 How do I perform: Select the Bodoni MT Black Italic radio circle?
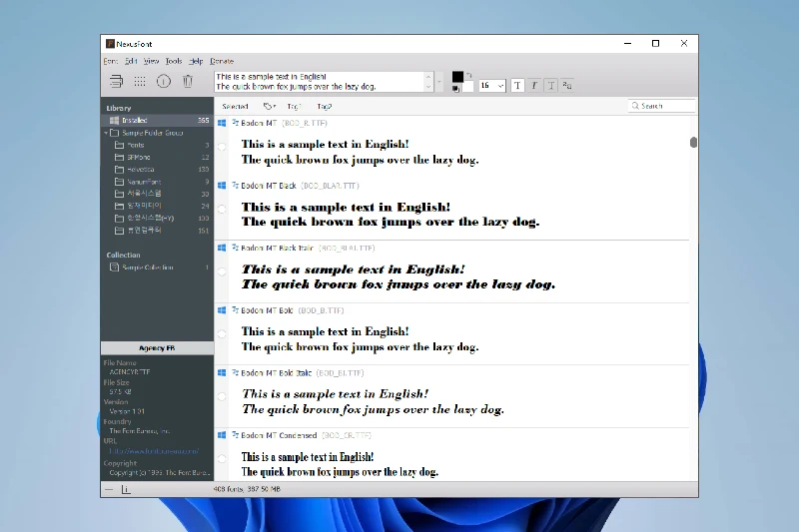(x=222, y=270)
